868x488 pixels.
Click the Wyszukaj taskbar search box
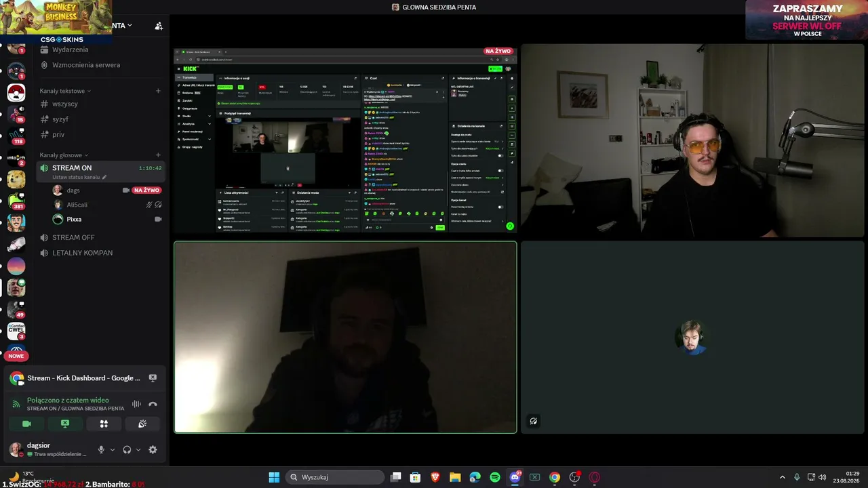pyautogui.click(x=335, y=477)
